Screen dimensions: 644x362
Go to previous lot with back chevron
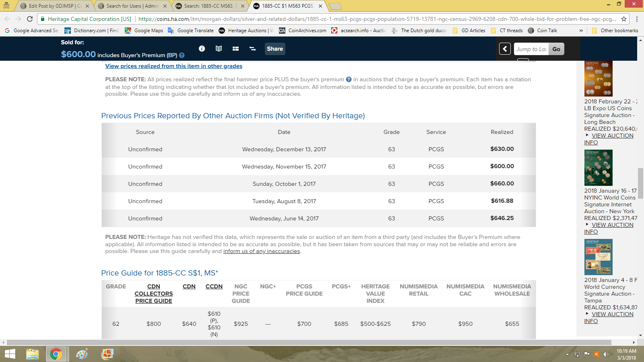[x=505, y=49]
